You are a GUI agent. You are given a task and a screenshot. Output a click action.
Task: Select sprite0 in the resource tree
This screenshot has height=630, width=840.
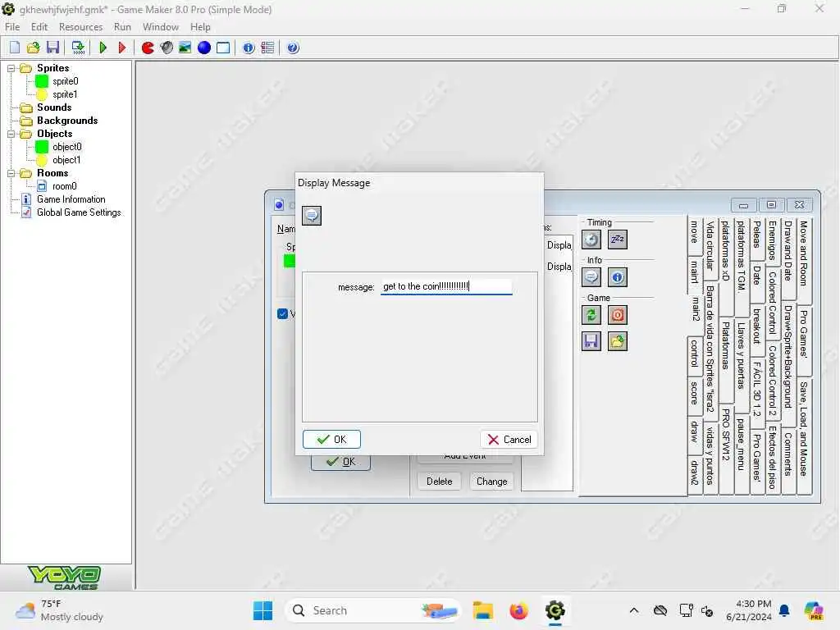point(66,81)
